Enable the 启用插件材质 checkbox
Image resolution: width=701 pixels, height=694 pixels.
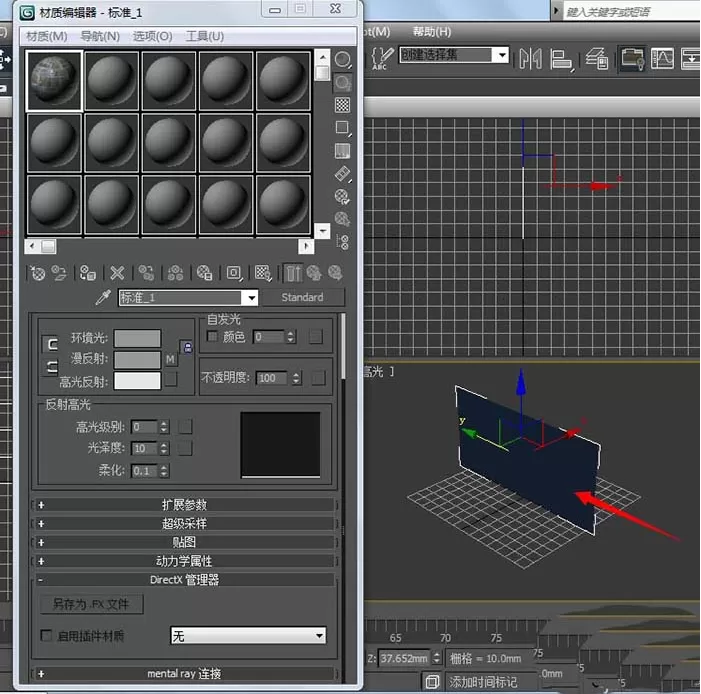pyautogui.click(x=46, y=635)
